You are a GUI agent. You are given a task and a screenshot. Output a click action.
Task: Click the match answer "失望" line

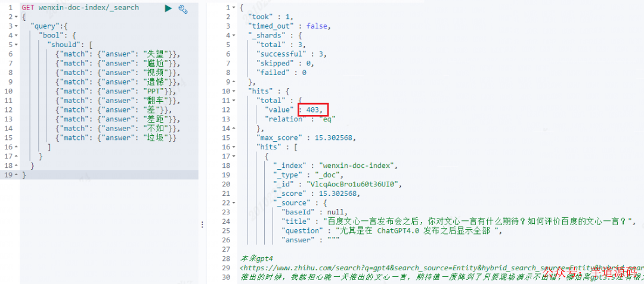point(118,54)
